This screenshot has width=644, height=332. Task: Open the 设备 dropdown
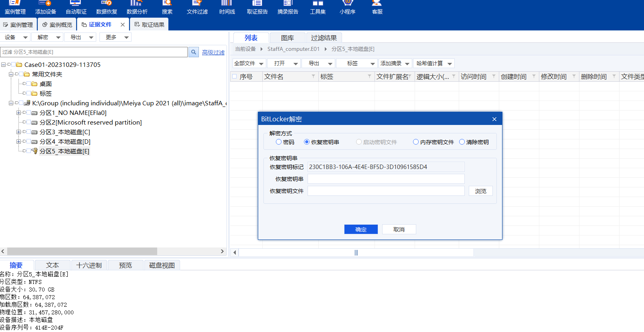16,37
